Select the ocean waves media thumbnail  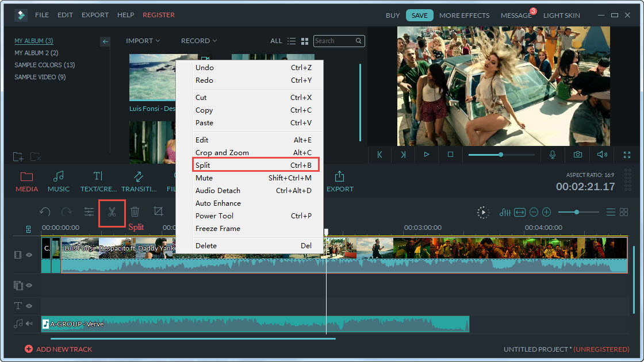coord(152,77)
